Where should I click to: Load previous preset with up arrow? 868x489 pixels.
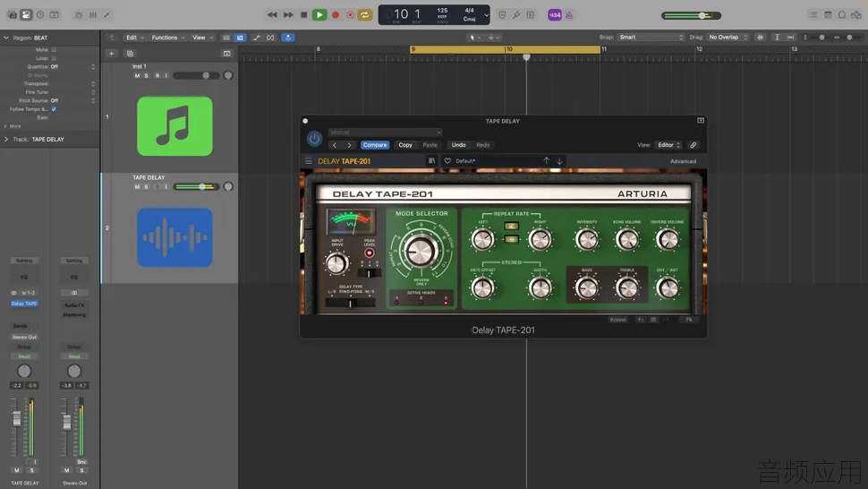pyautogui.click(x=547, y=160)
